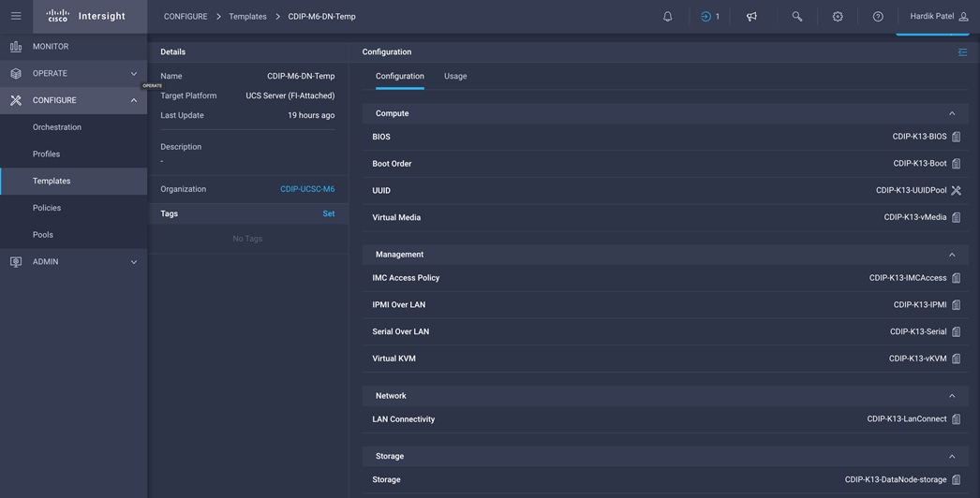Viewport: 980px width, 498px height.
Task: Click CDIP-K13-vMedia policy name
Action: click(915, 217)
